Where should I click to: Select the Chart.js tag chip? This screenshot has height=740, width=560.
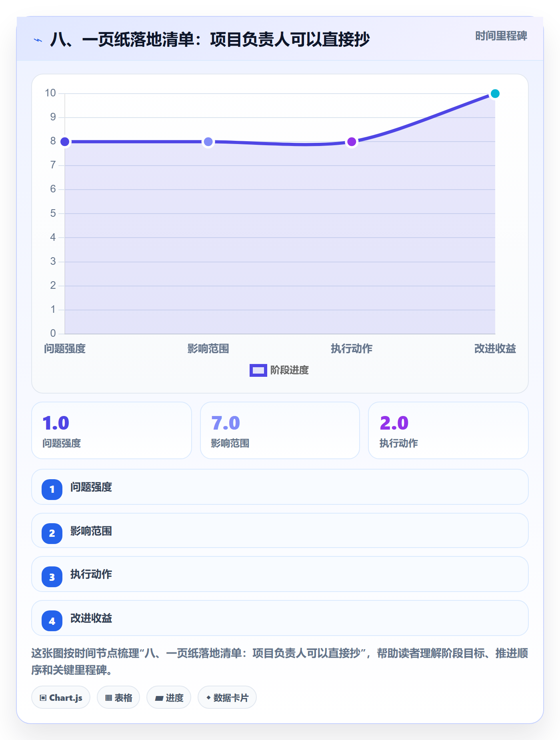click(61, 697)
